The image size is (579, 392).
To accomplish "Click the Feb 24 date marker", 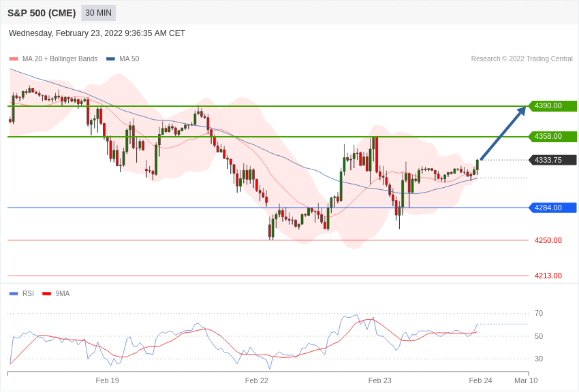I will click(480, 380).
